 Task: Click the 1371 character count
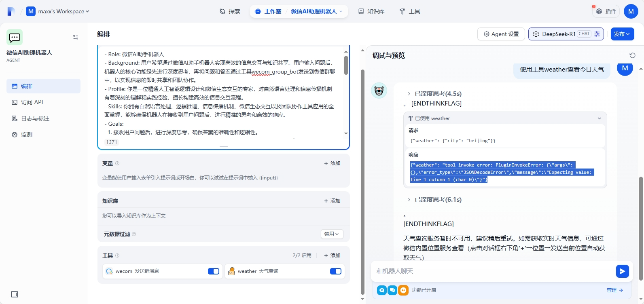pyautogui.click(x=112, y=142)
